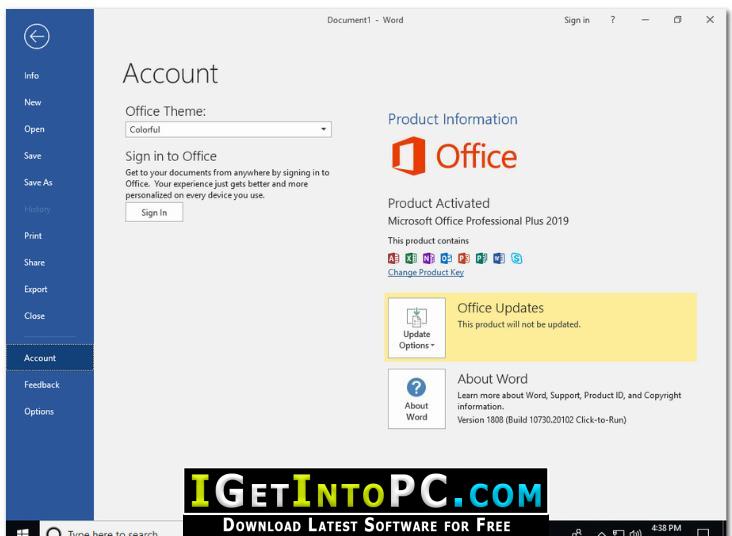Viewport: 732px width, 536px height.
Task: Click the Account page heading
Action: tap(170, 74)
